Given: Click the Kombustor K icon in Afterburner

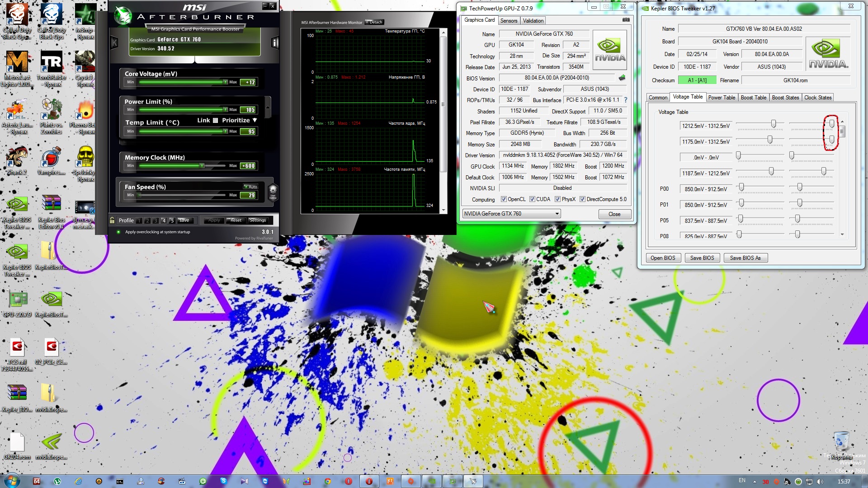Looking at the screenshot, I should click(x=114, y=43).
